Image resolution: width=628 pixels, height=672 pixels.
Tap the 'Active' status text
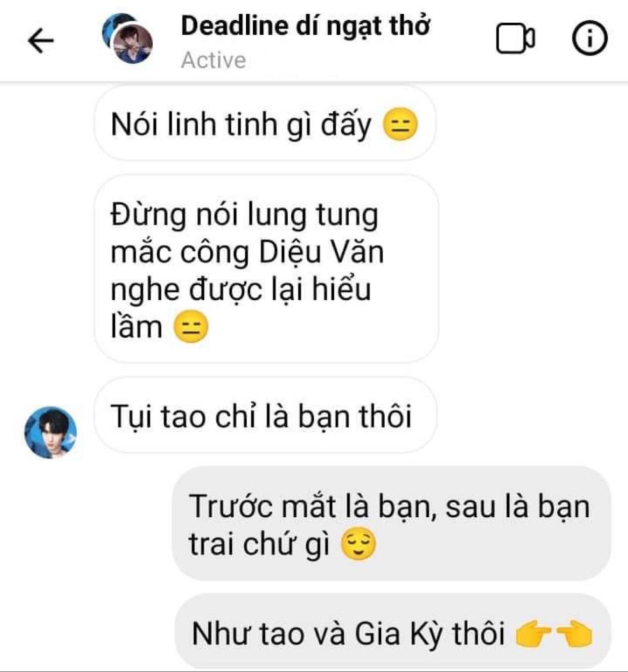coord(213,60)
